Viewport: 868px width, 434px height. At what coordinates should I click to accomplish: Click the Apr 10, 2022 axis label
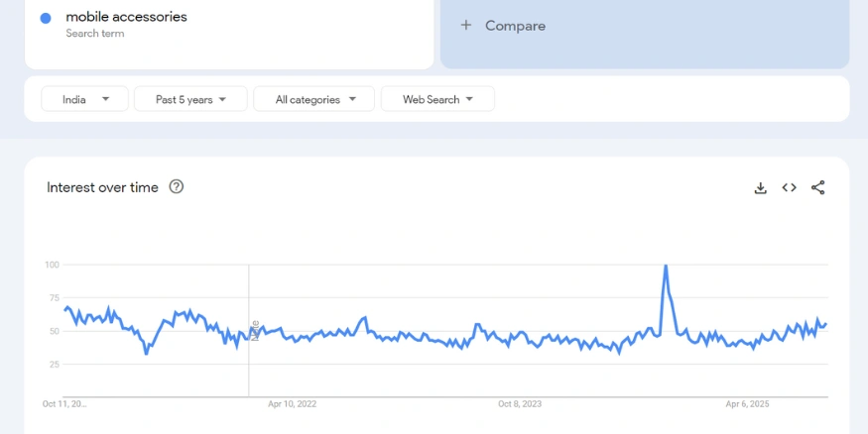click(x=293, y=404)
